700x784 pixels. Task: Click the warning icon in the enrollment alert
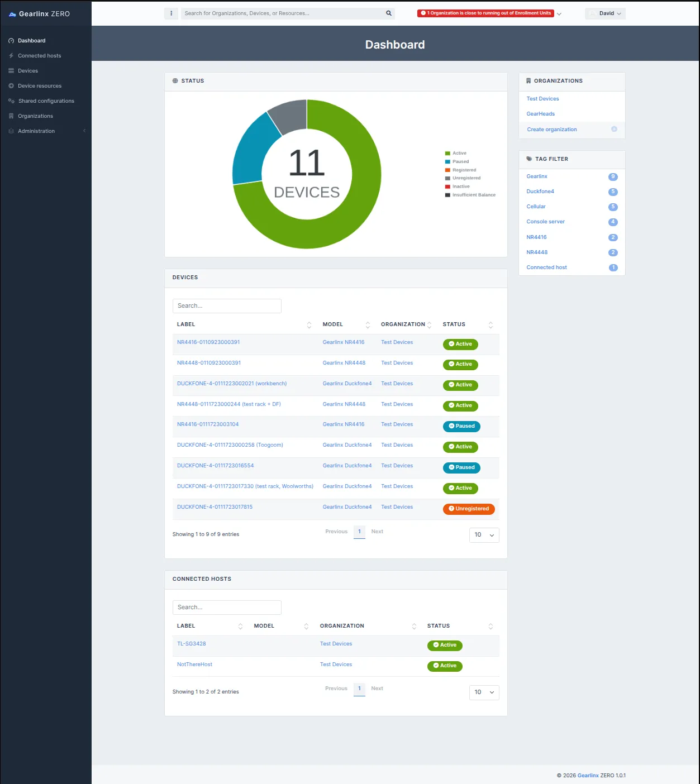pos(423,13)
